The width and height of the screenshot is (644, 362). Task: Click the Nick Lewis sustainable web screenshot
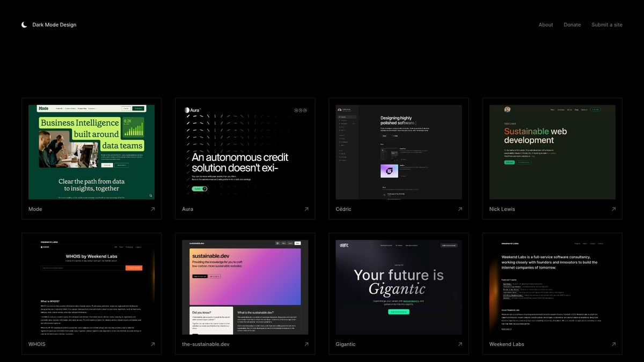(552, 151)
